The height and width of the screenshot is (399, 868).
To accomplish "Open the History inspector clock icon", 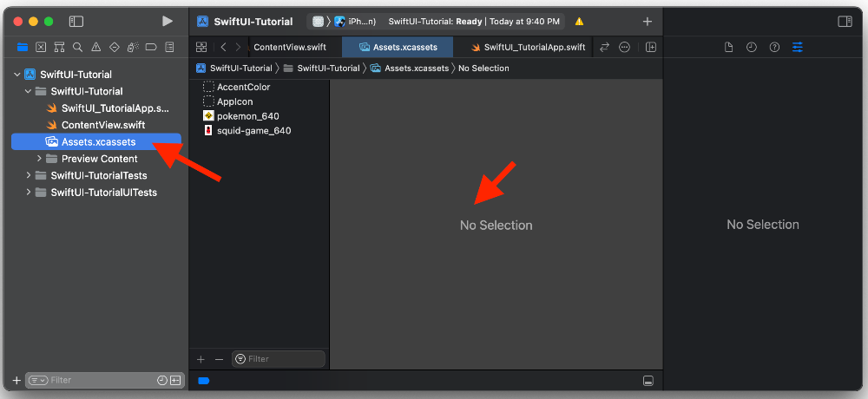I will [x=752, y=47].
